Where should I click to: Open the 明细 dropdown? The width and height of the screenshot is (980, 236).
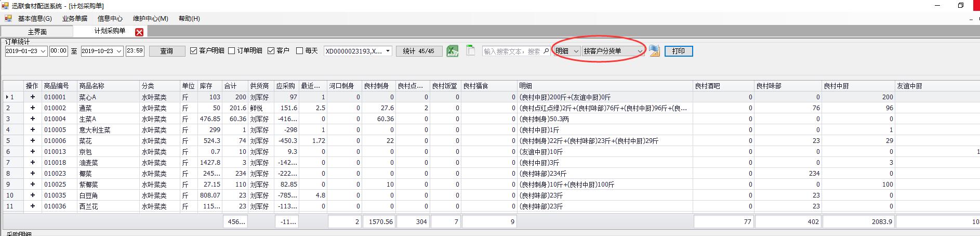576,51
